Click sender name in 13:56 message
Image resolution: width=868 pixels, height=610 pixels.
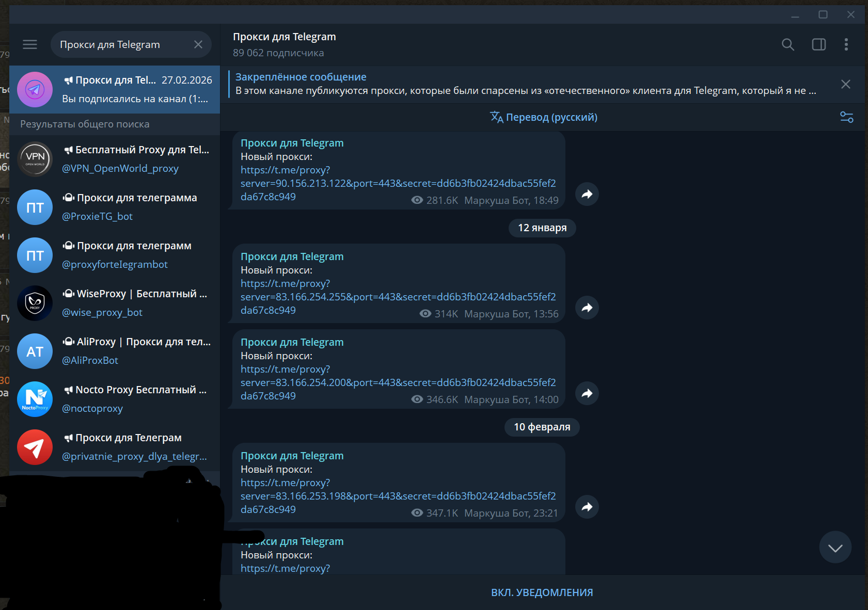pyautogui.click(x=292, y=256)
